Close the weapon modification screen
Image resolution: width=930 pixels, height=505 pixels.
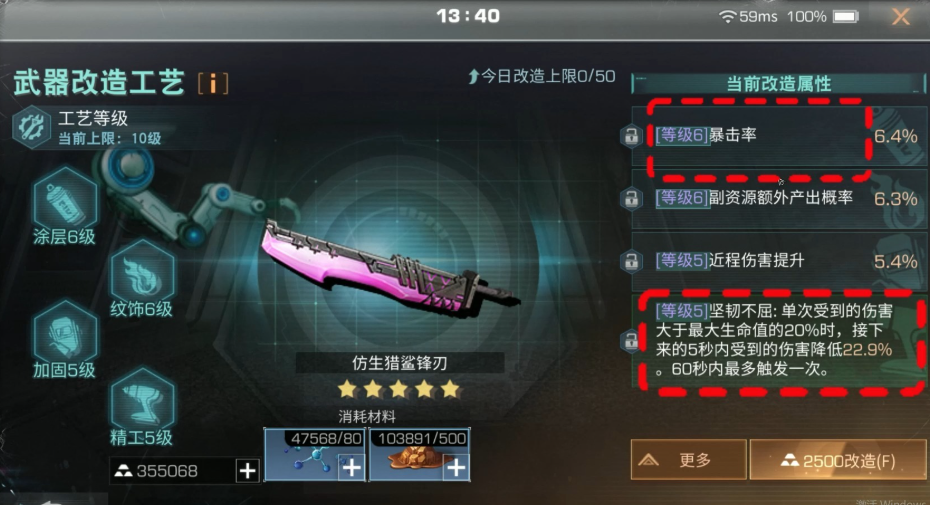901,17
